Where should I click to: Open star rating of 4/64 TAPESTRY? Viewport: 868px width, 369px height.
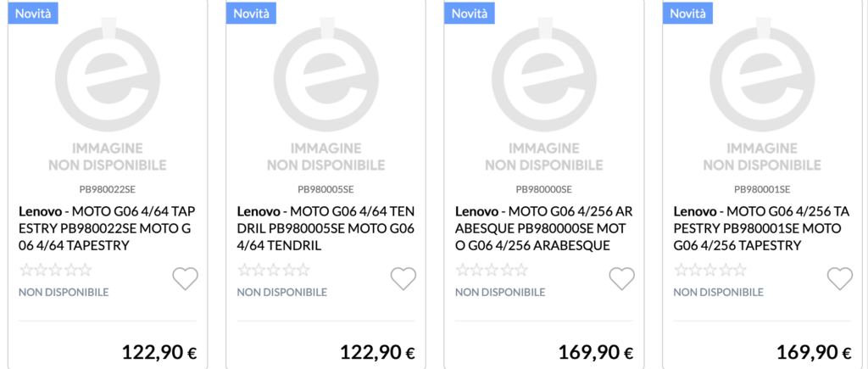[56, 271]
